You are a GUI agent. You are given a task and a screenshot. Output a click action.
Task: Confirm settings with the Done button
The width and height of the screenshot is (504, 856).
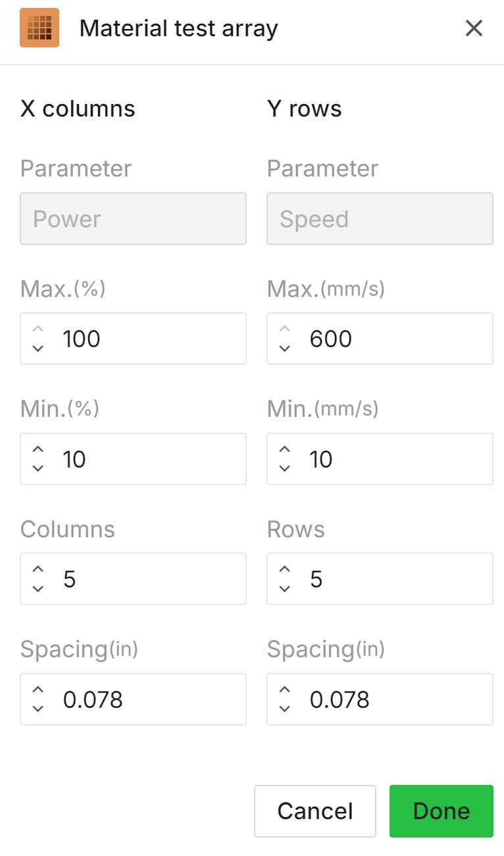pos(441,811)
